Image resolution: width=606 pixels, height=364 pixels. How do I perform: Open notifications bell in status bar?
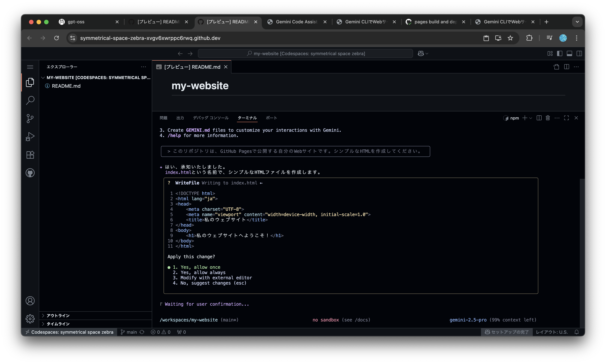pos(577,332)
